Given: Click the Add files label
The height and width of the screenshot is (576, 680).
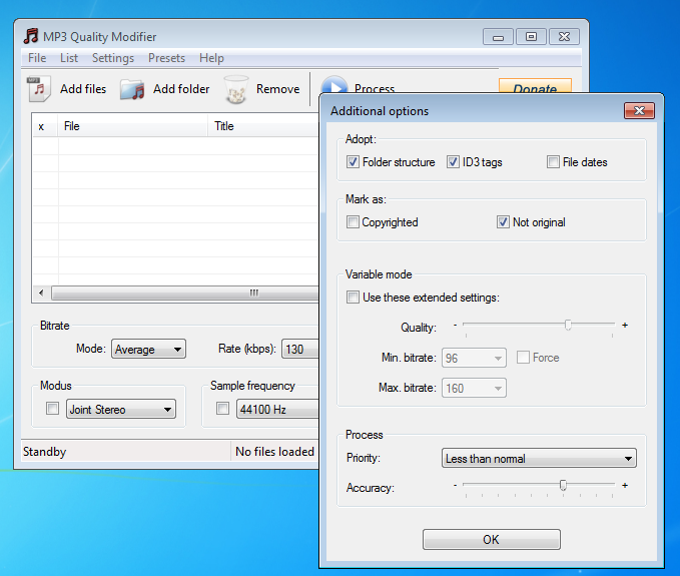Looking at the screenshot, I should pyautogui.click(x=83, y=89).
